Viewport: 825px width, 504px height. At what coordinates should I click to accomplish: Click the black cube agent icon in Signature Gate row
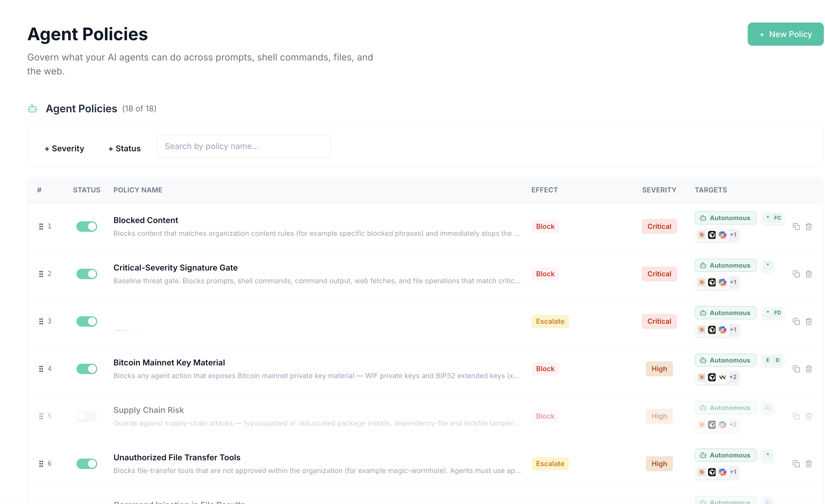coord(712,282)
